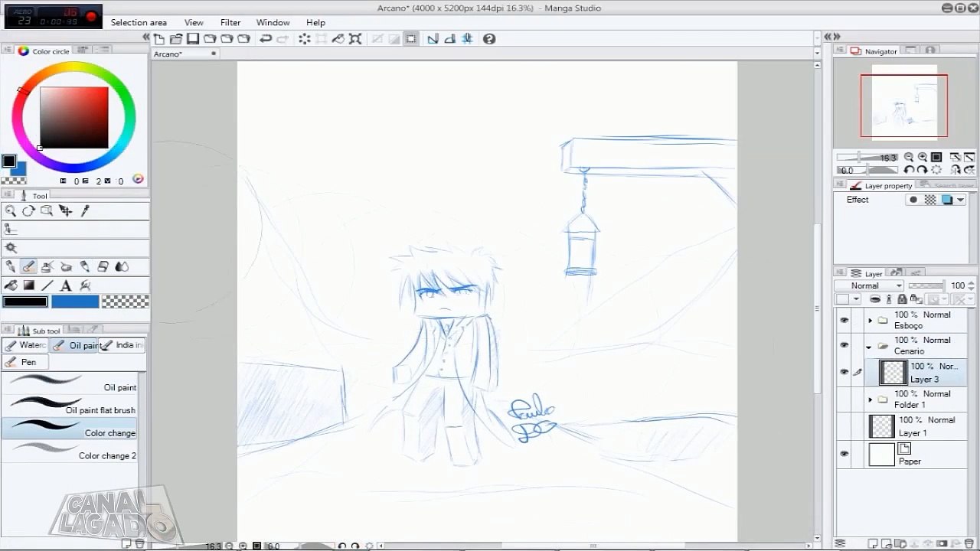Adjust the Navigator zoom slider

[868, 158]
